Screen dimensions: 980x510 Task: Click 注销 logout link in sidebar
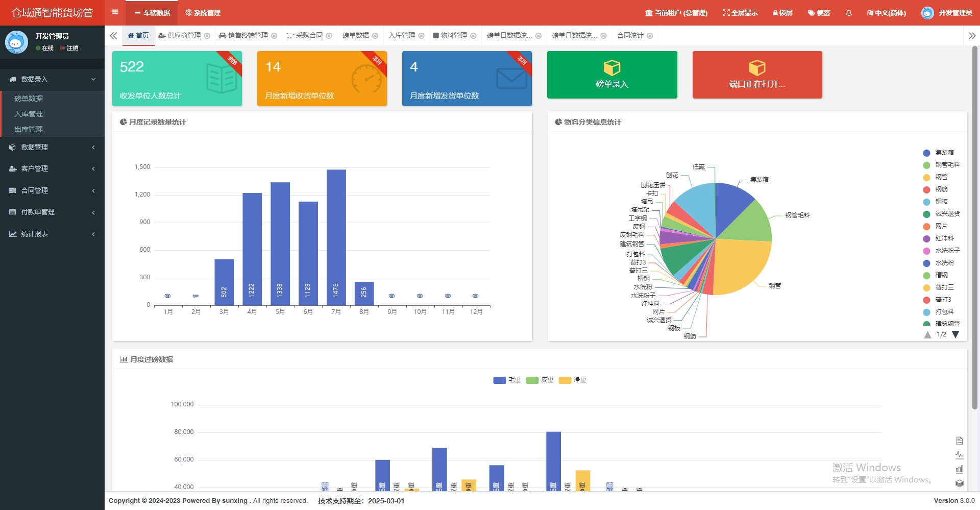click(x=69, y=48)
